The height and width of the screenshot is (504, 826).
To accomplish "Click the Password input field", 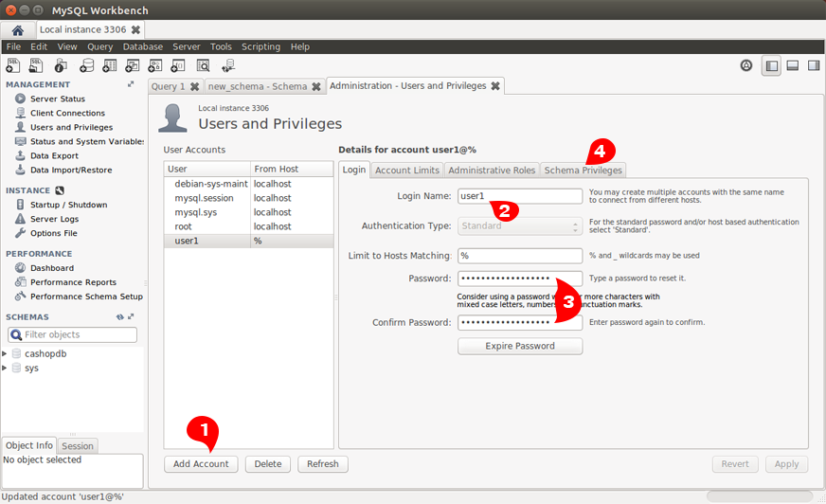I will pos(520,279).
